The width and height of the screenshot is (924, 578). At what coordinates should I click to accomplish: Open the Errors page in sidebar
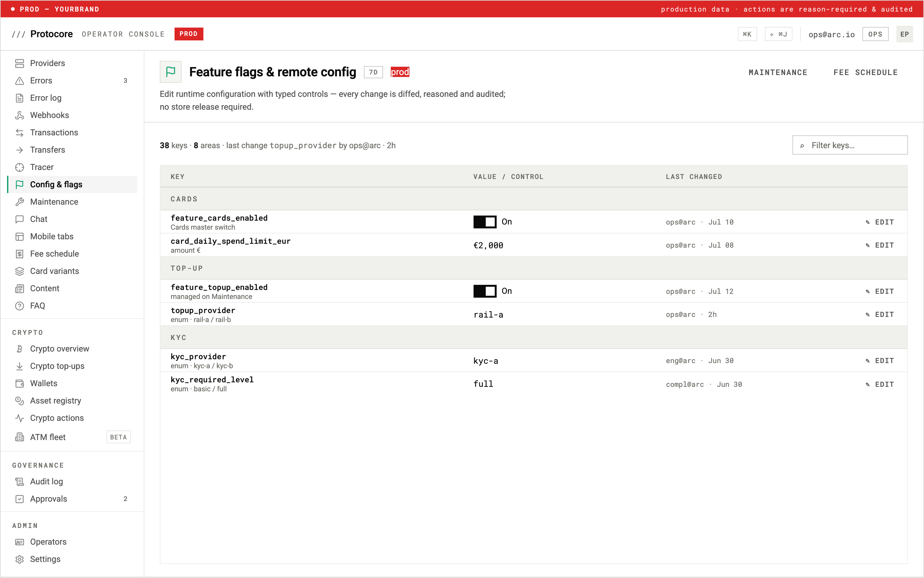72,81
